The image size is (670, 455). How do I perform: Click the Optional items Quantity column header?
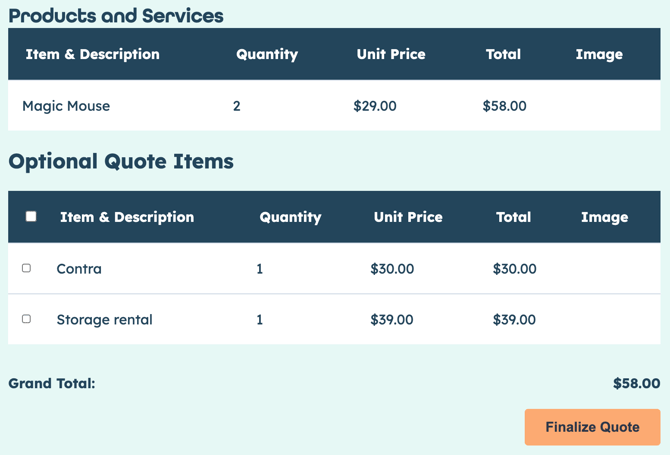(290, 217)
